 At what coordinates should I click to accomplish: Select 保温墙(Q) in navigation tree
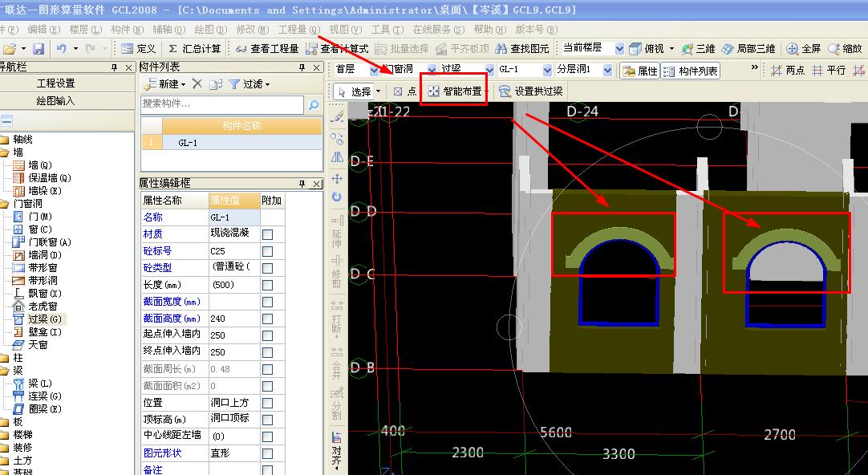click(x=43, y=177)
